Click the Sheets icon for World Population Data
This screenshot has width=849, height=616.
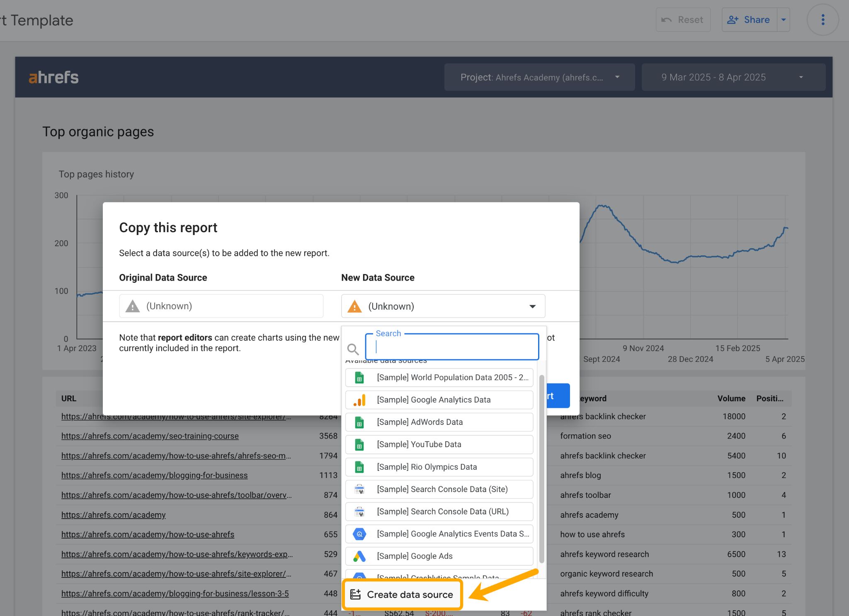(359, 377)
